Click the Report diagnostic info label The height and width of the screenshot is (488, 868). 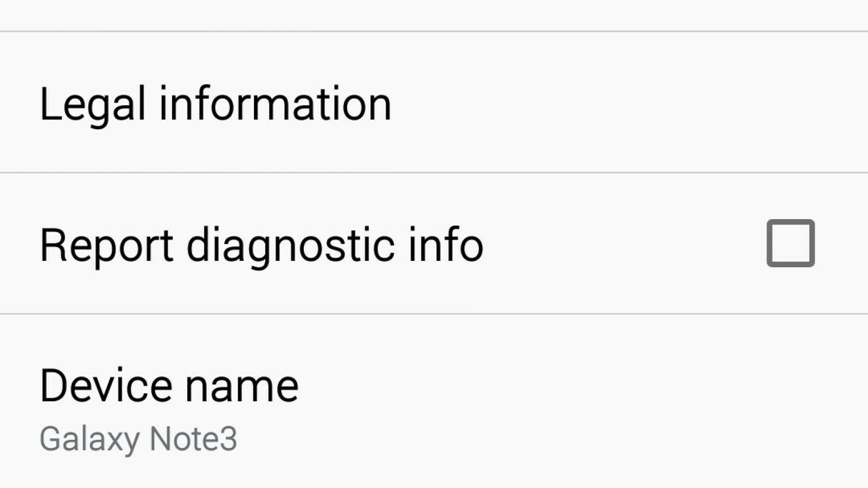(261, 245)
